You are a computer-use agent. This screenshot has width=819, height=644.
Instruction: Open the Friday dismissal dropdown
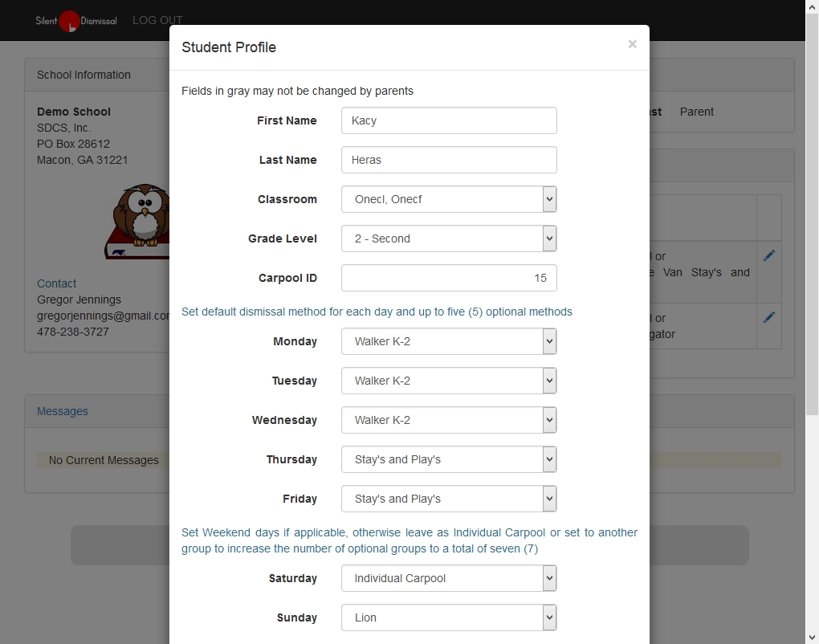[x=449, y=499]
